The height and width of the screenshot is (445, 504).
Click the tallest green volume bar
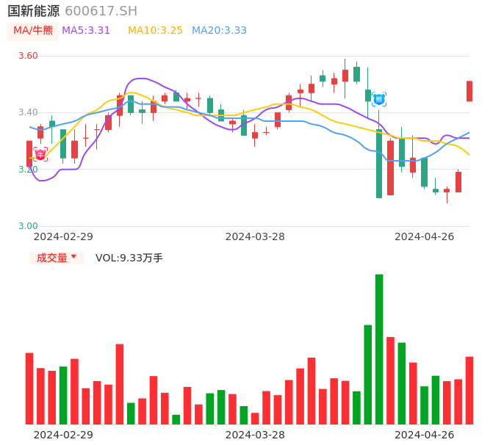379,349
